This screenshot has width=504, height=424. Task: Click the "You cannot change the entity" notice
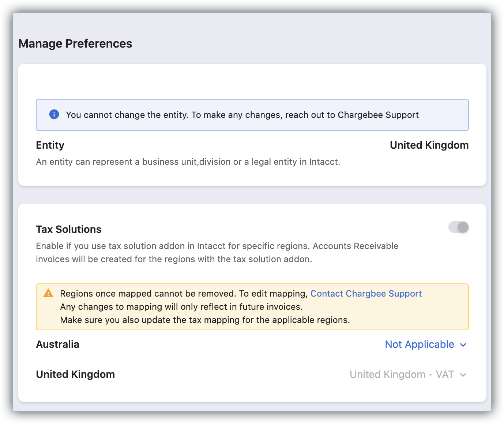(242, 115)
